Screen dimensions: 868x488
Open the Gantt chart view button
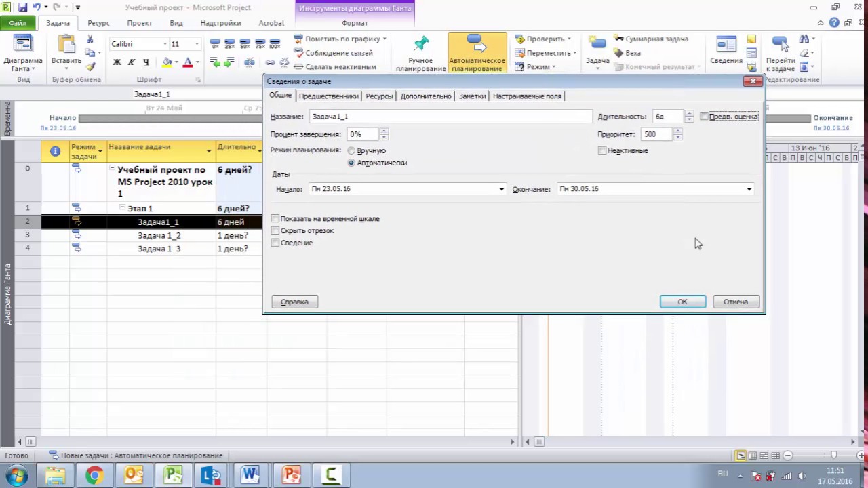[22, 53]
